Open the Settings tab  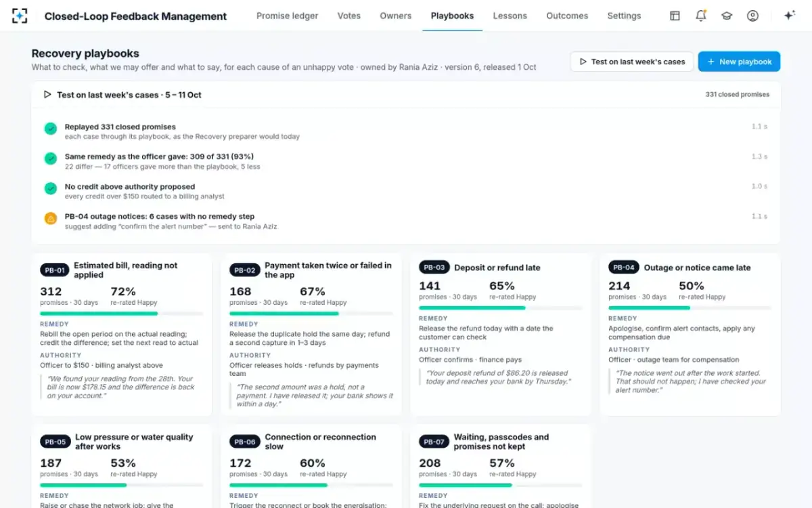[x=624, y=16]
